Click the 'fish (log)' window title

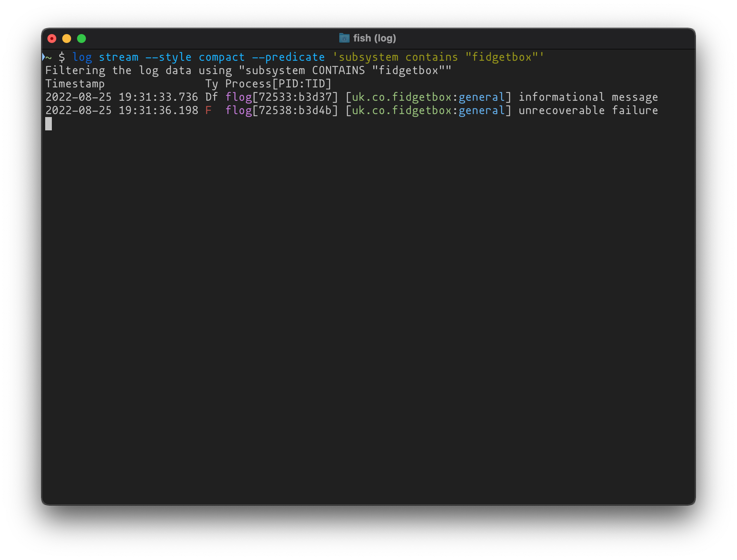click(374, 38)
